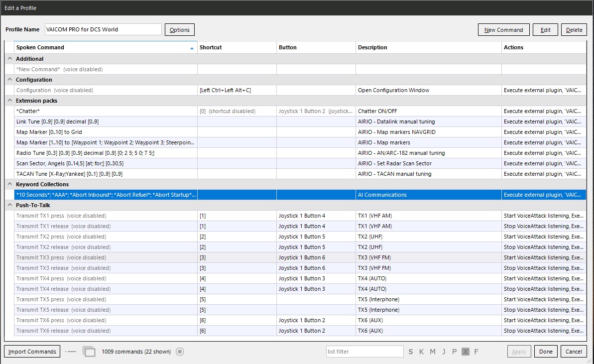Screen dimensions: 594x364
Task: Select Transmit TX4 press row
Action: (300, 278)
